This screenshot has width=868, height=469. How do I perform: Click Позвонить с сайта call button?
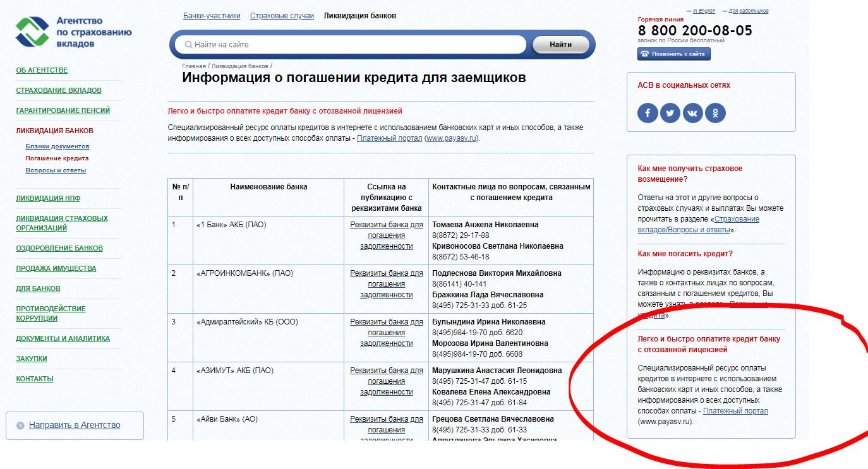(674, 54)
